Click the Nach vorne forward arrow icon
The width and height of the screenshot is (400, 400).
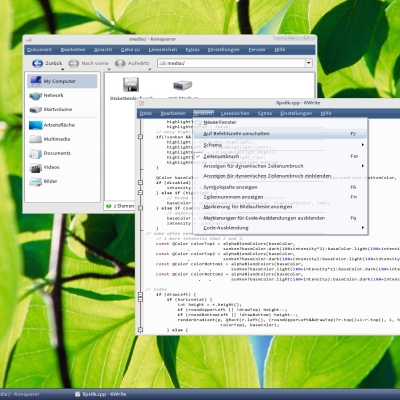(73, 63)
